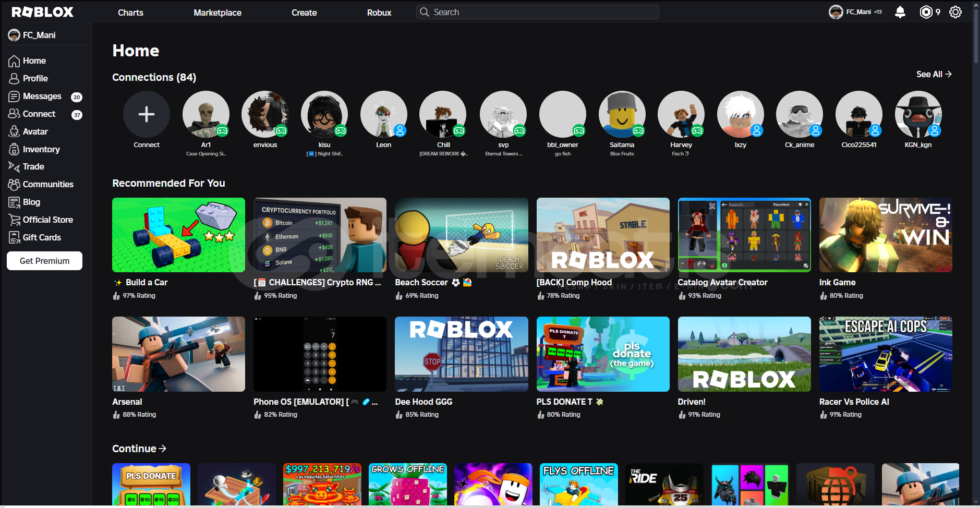Open lxzy's avatar in connections
Image resolution: width=980 pixels, height=508 pixels.
740,114
